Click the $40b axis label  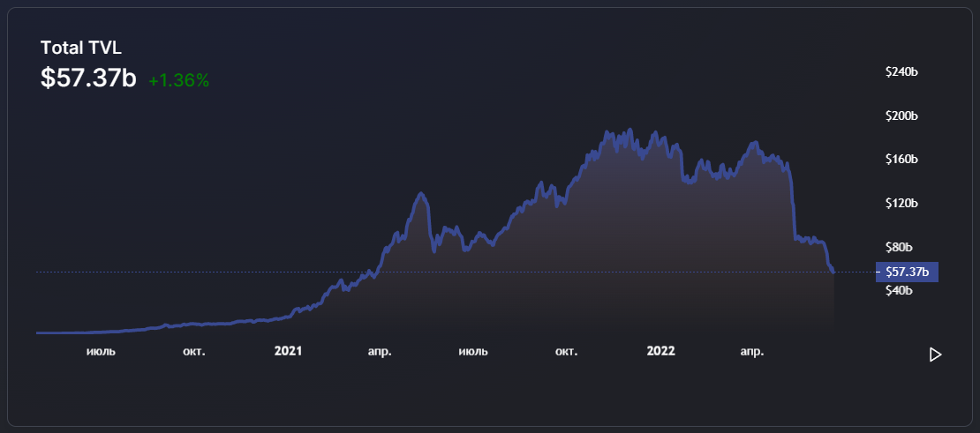[x=899, y=291]
